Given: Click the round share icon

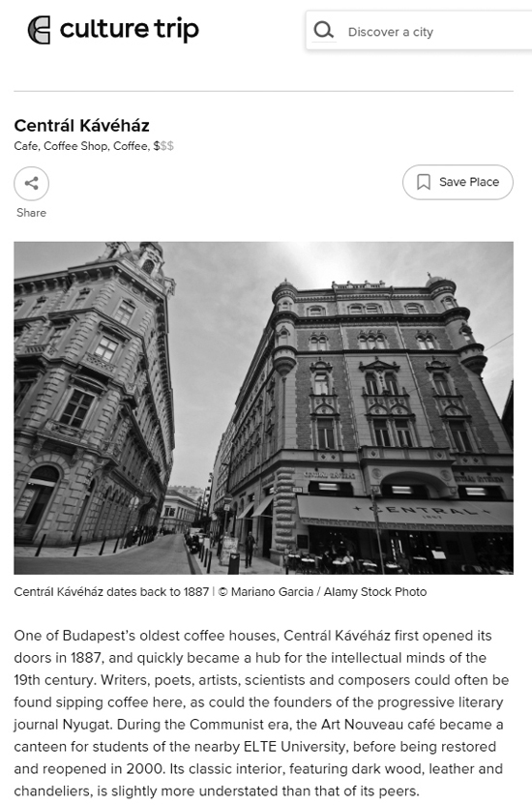Looking at the screenshot, I should pyautogui.click(x=31, y=183).
